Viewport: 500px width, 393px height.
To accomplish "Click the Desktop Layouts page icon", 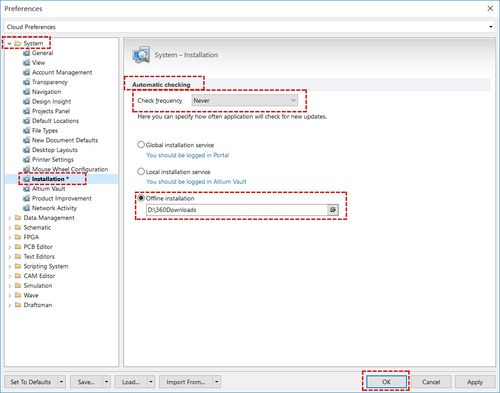I will 27,150.
